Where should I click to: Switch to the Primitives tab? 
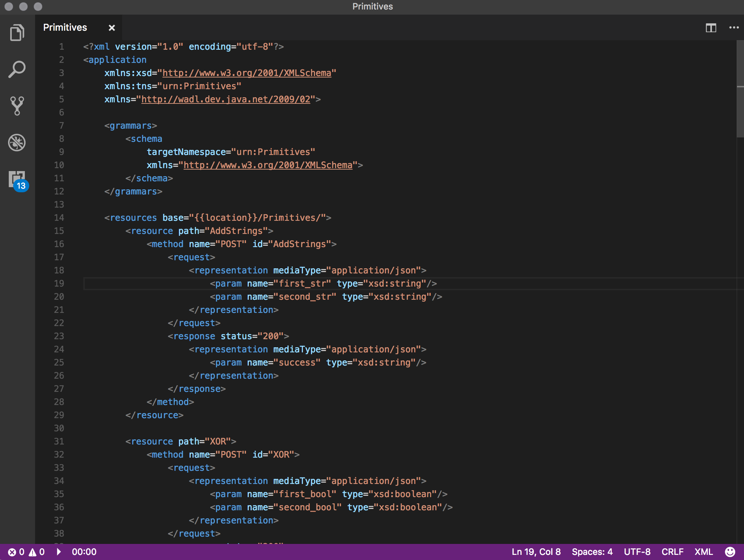[65, 27]
